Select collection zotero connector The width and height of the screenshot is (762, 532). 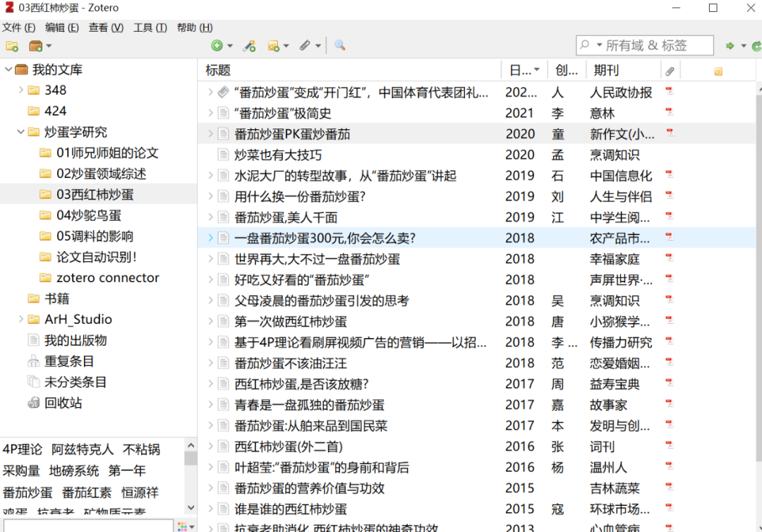tap(108, 277)
